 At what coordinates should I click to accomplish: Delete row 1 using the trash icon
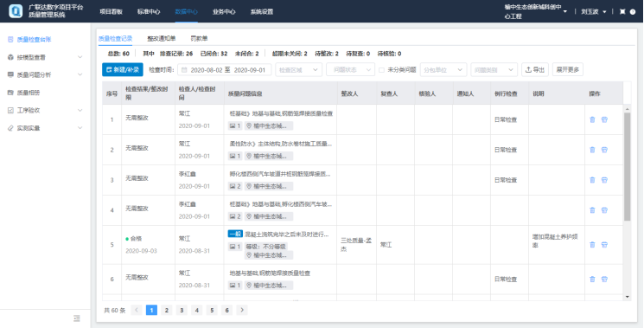click(592, 119)
